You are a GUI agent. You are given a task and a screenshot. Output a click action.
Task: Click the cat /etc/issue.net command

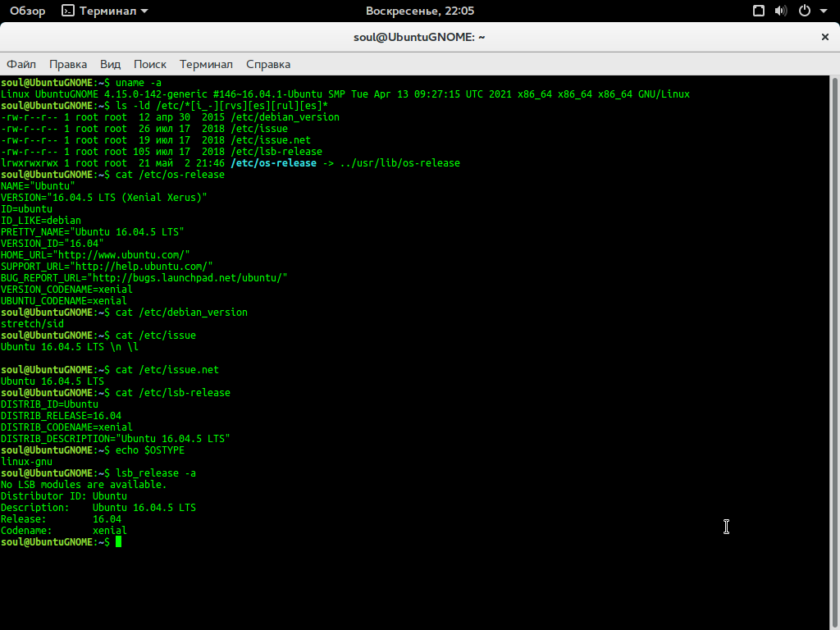point(167,370)
